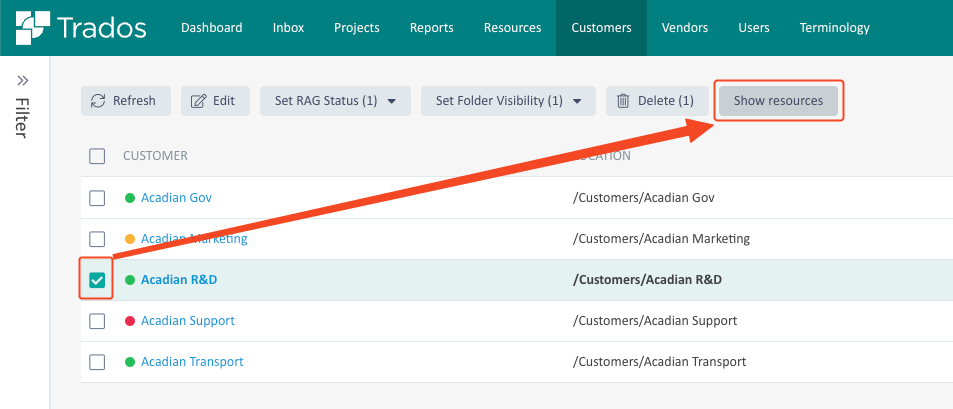Open the Acadian R&D customer link
The height and width of the screenshot is (409, 953).
coord(179,280)
